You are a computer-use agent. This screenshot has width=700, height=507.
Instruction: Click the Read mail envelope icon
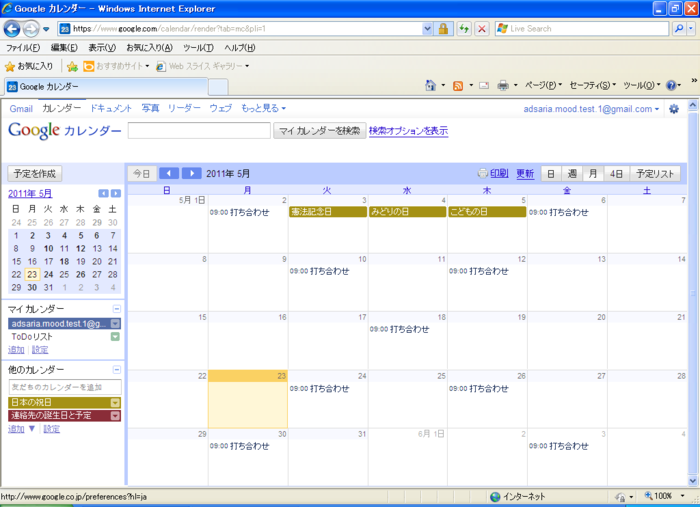tap(484, 86)
